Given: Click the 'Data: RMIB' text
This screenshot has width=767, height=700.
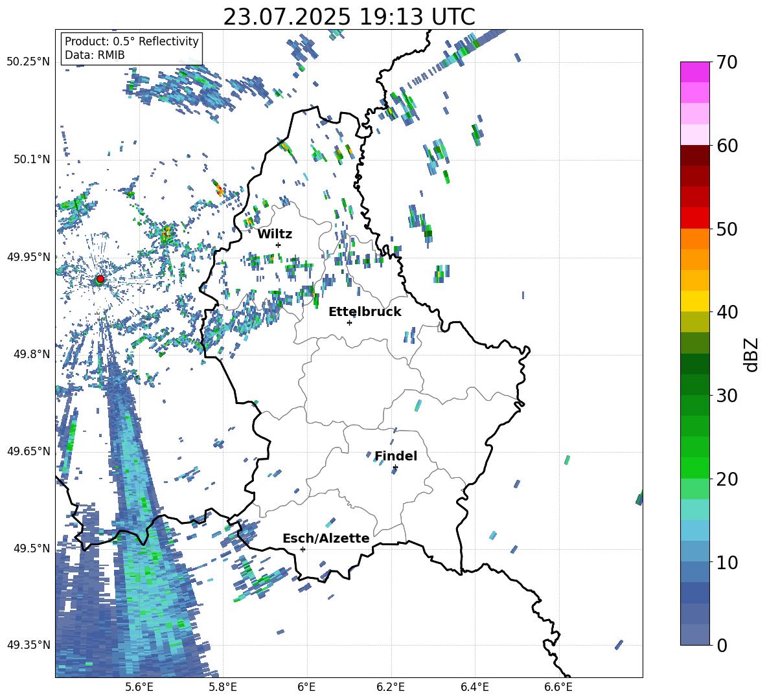Looking at the screenshot, I should [x=95, y=55].
